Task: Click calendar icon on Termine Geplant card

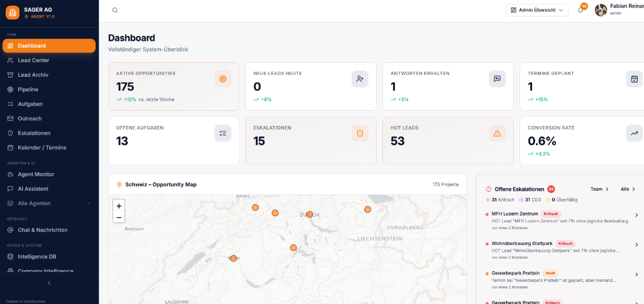Action: click(x=634, y=79)
